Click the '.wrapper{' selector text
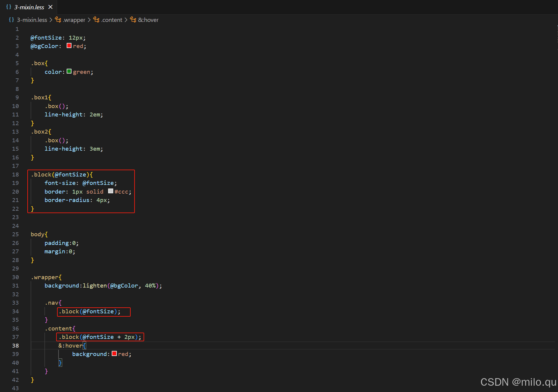Viewport: 558px width, 392px height. [46, 277]
